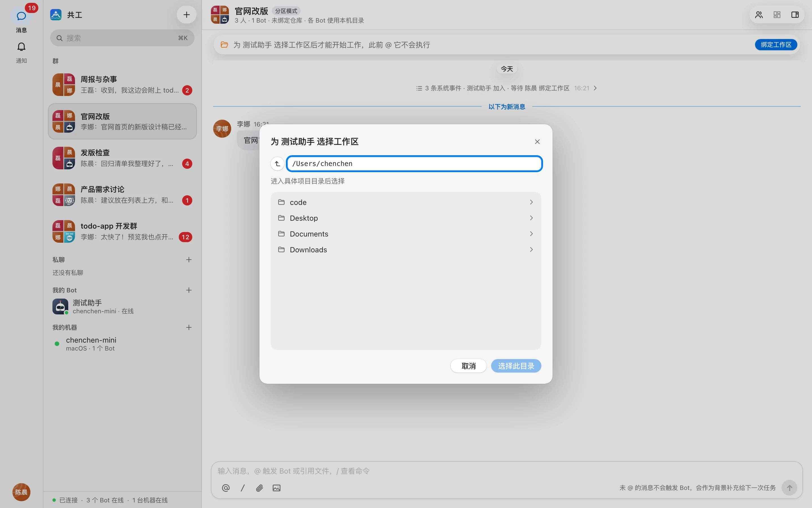Click the plus button beside 共工

coord(187,15)
